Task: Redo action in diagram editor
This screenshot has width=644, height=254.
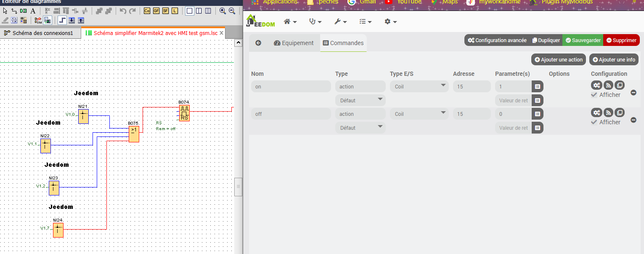Action: point(132,11)
